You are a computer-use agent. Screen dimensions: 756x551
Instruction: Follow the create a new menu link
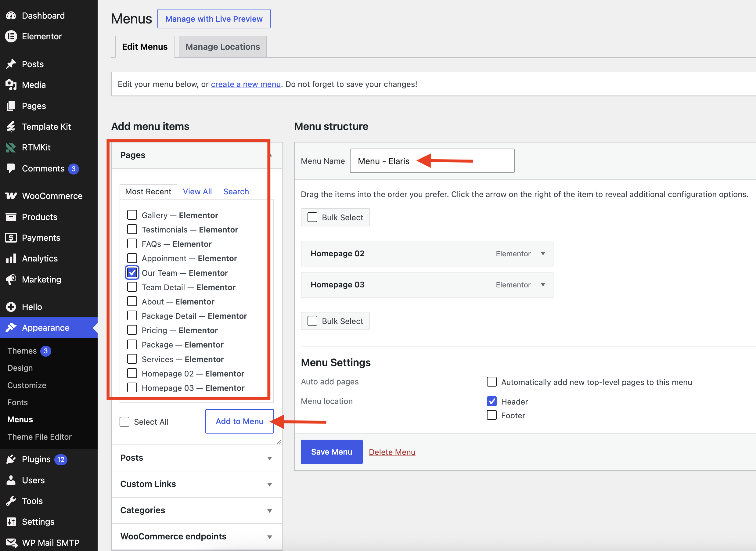click(x=246, y=85)
